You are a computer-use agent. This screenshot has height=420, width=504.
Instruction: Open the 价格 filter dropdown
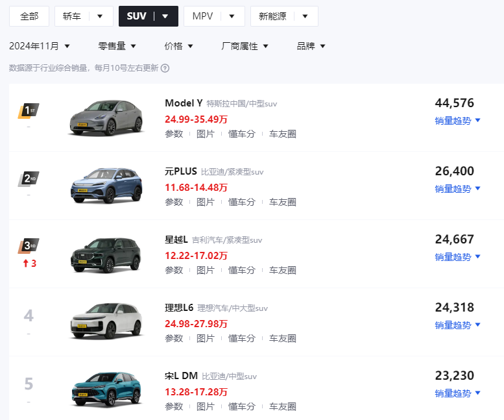pos(179,46)
